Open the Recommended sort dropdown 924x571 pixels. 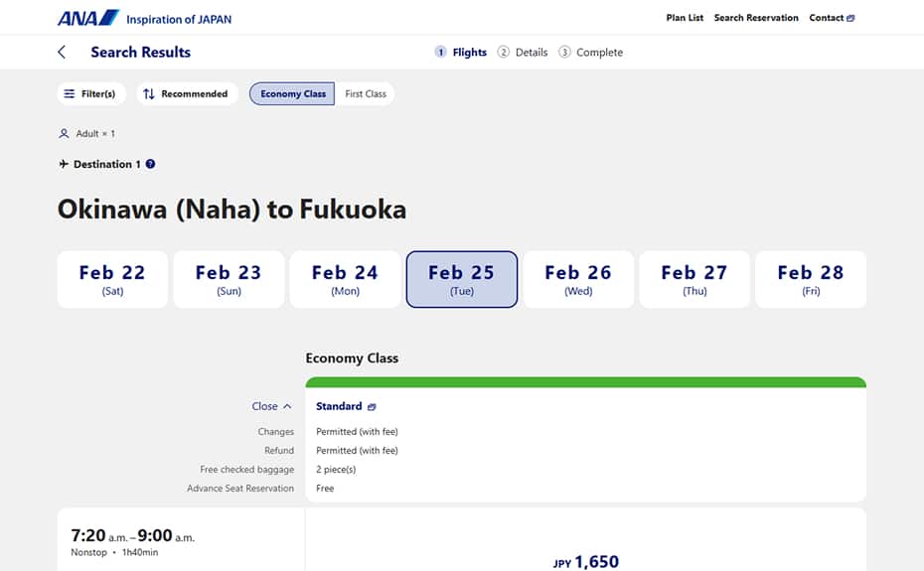point(185,93)
